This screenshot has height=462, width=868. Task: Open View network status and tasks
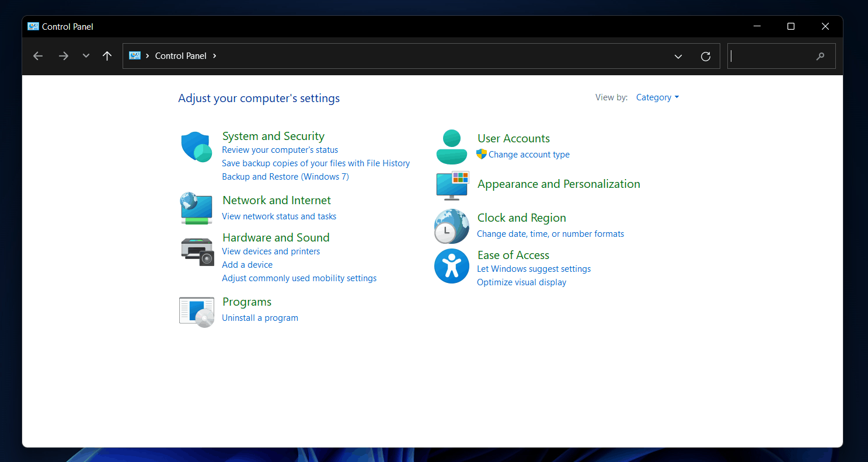279,216
